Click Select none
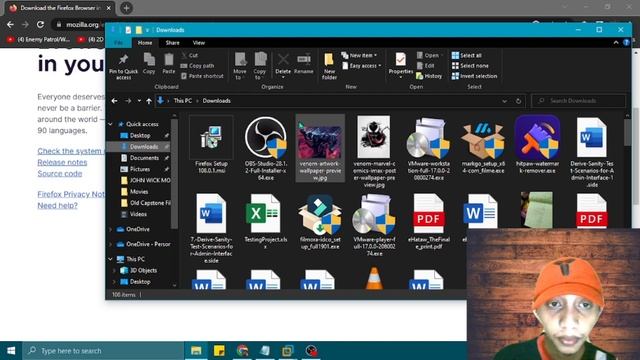The height and width of the screenshot is (360, 640). [x=470, y=66]
